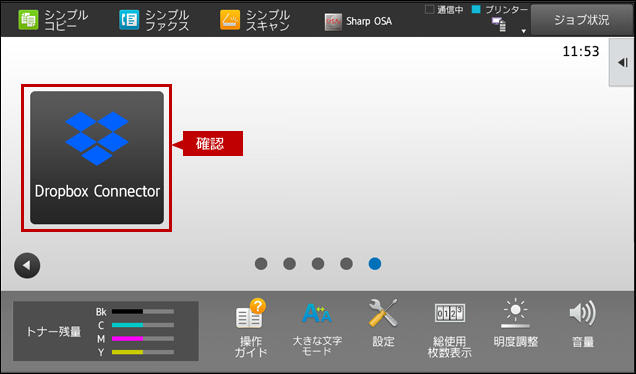Launch シンプルスキャン (Simple Scan)
Screen dimensions: 636x374
click(255, 20)
